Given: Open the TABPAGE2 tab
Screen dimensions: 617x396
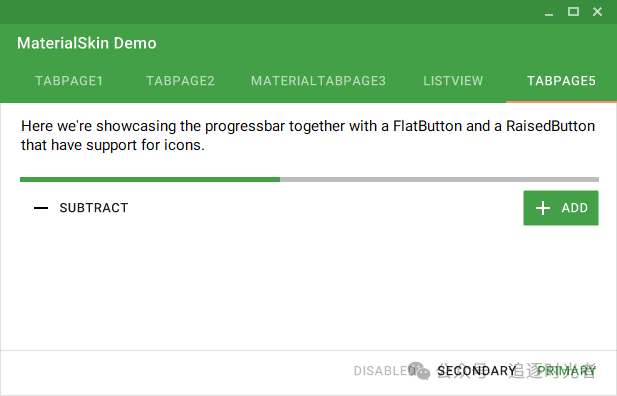Looking at the screenshot, I should [181, 81].
